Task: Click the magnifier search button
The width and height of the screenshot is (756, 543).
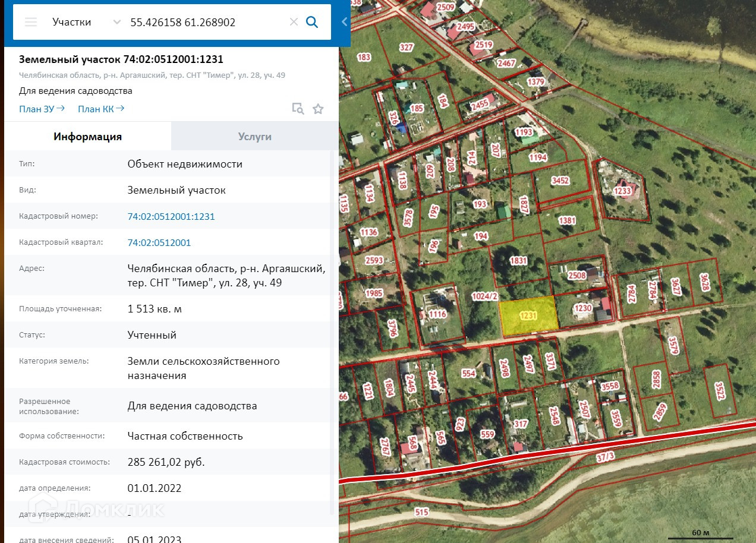Action: point(312,22)
